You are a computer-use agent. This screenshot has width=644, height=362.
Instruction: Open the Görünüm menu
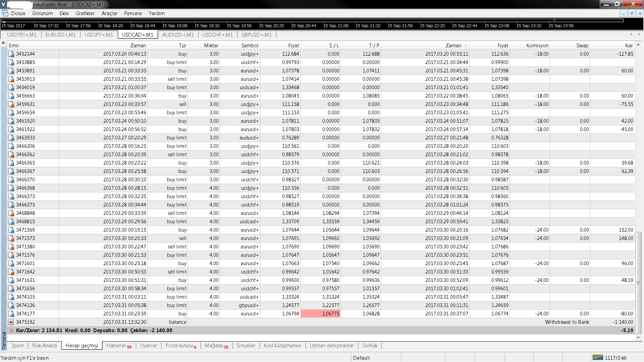(x=42, y=13)
